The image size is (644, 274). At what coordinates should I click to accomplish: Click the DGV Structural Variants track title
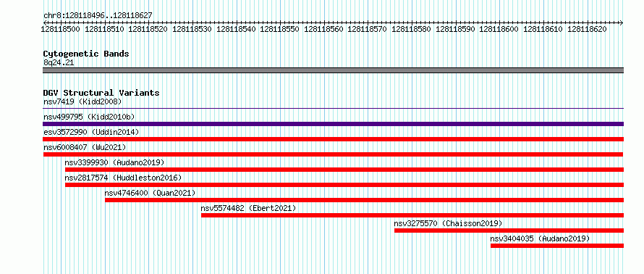[x=101, y=93]
